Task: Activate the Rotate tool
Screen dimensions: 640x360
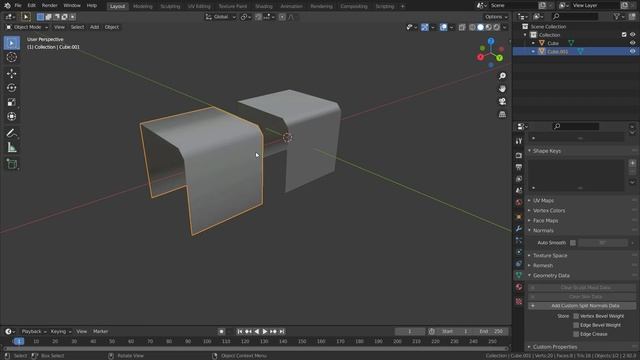Action: tap(11, 88)
